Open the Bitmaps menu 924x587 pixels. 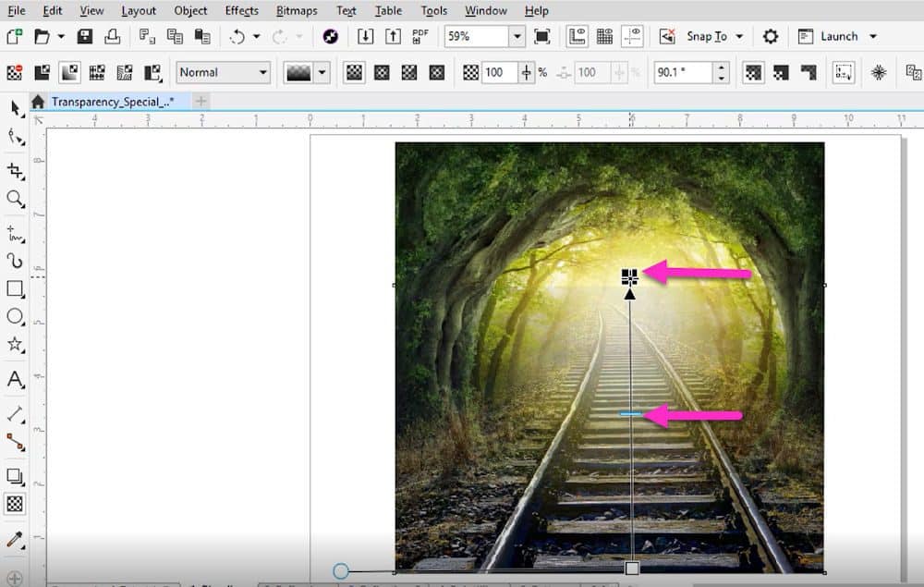point(296,10)
